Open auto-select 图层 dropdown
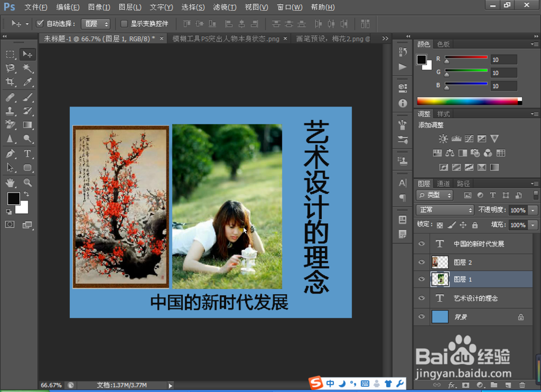 pos(96,24)
